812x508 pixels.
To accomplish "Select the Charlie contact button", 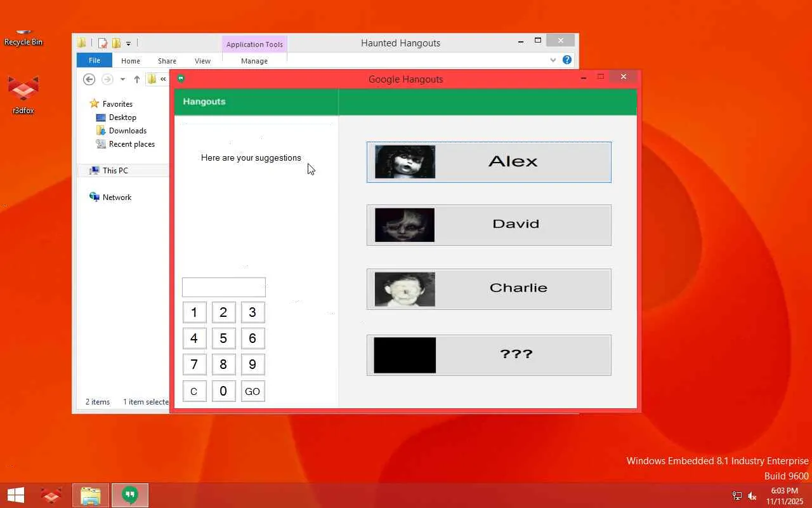I will 489,289.
